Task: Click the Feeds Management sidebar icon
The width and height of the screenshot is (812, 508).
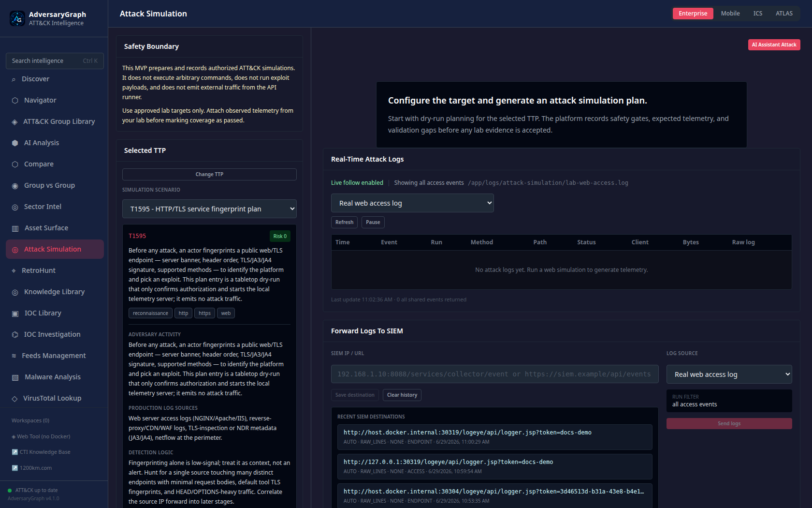Action: pyautogui.click(x=14, y=356)
